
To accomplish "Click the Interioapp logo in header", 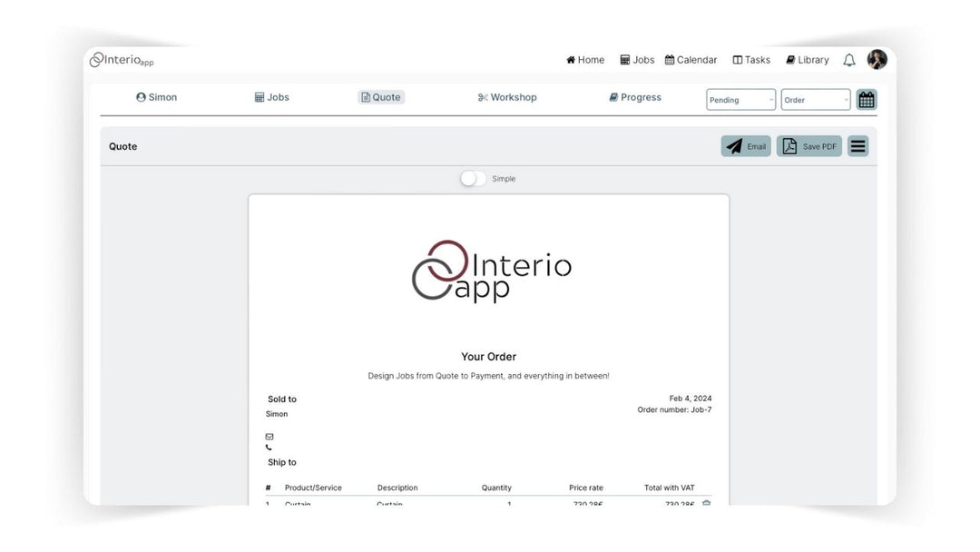I will 122,60.
